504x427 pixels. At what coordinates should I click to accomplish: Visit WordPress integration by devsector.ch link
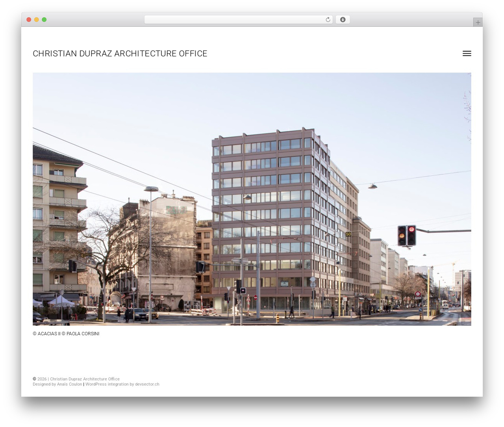(122, 384)
